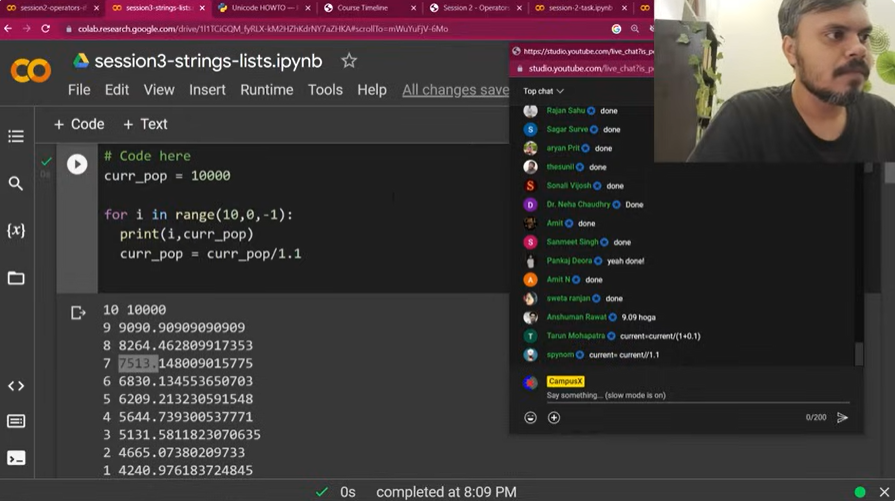This screenshot has width=895, height=501.
Task: Open the View menu
Action: coord(159,90)
